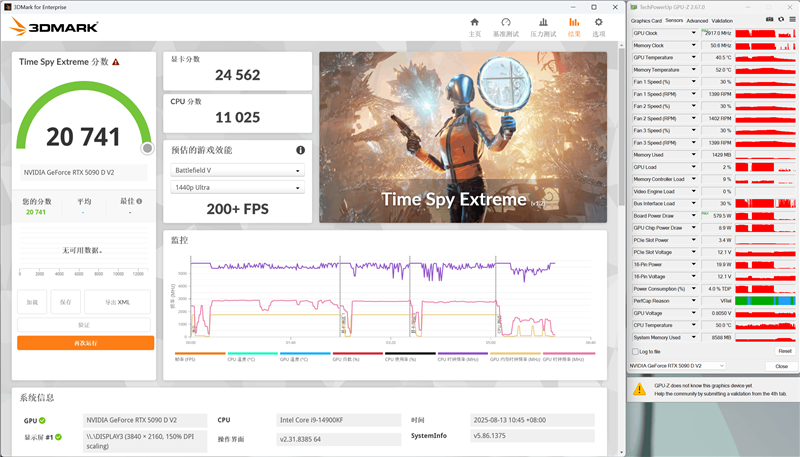Toggle the Log to file checkbox in GPU-Z

click(x=635, y=351)
